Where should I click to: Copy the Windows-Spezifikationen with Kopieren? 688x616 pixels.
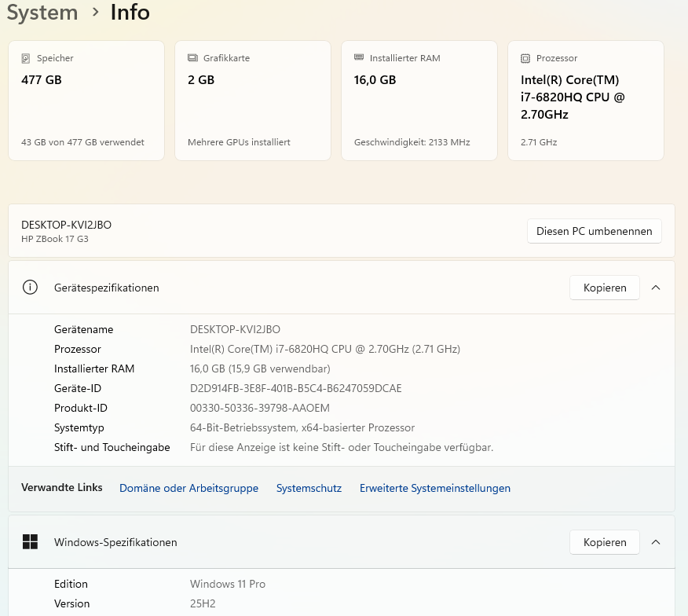[x=605, y=542]
